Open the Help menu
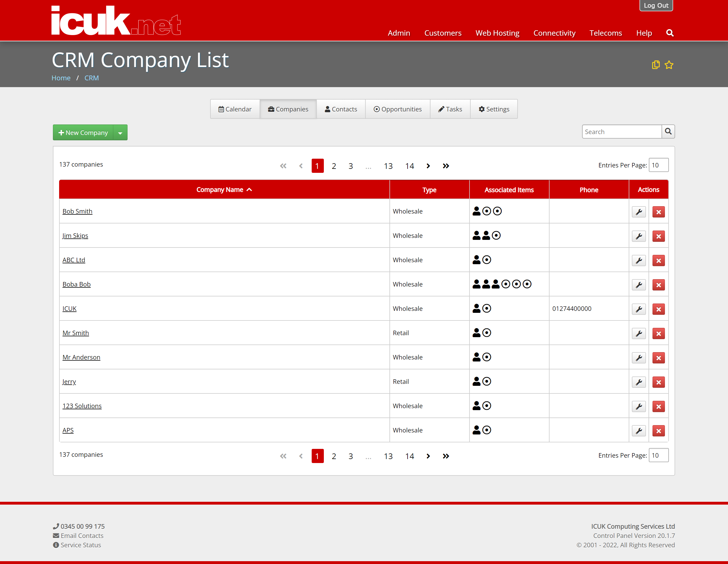 [644, 33]
